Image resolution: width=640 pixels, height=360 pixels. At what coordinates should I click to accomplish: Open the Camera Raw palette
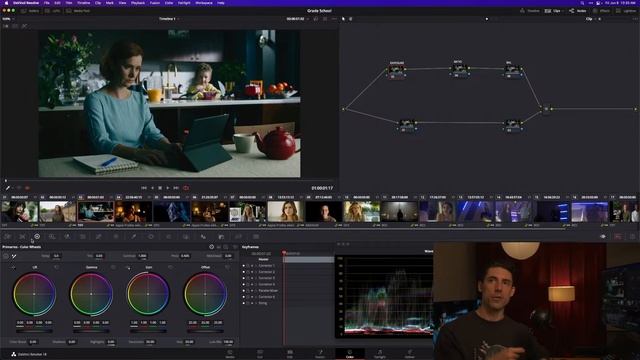[x=7, y=237]
